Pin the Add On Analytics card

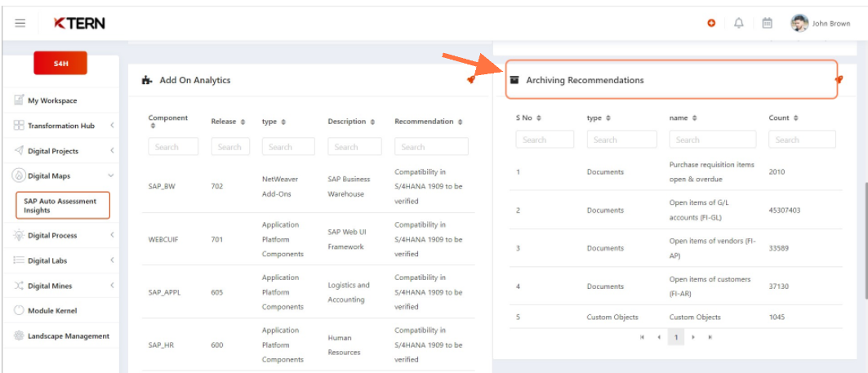tap(470, 80)
